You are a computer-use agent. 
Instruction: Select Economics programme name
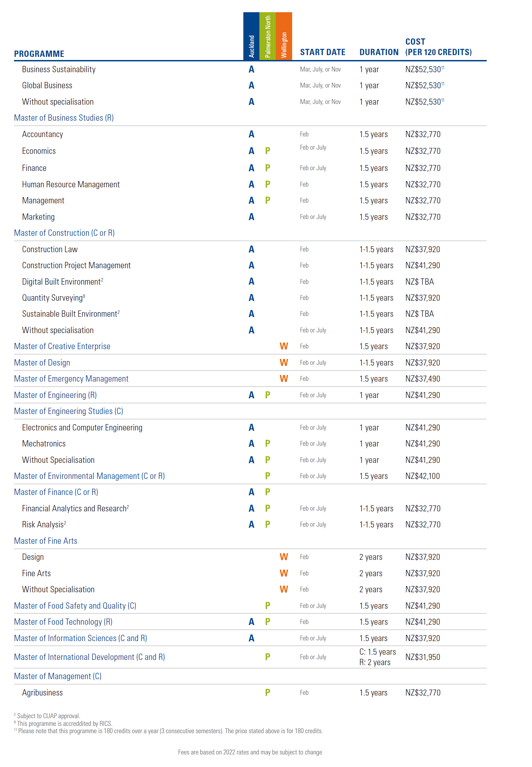[39, 151]
